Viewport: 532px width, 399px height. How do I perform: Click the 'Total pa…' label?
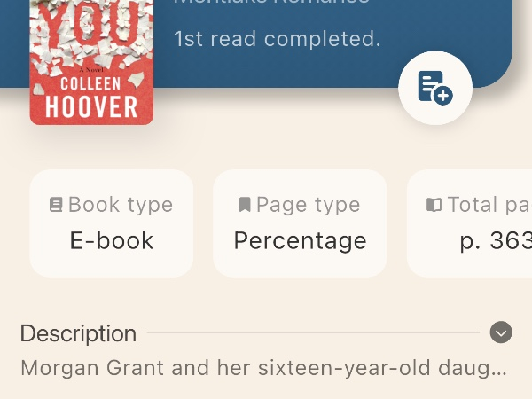coord(488,205)
